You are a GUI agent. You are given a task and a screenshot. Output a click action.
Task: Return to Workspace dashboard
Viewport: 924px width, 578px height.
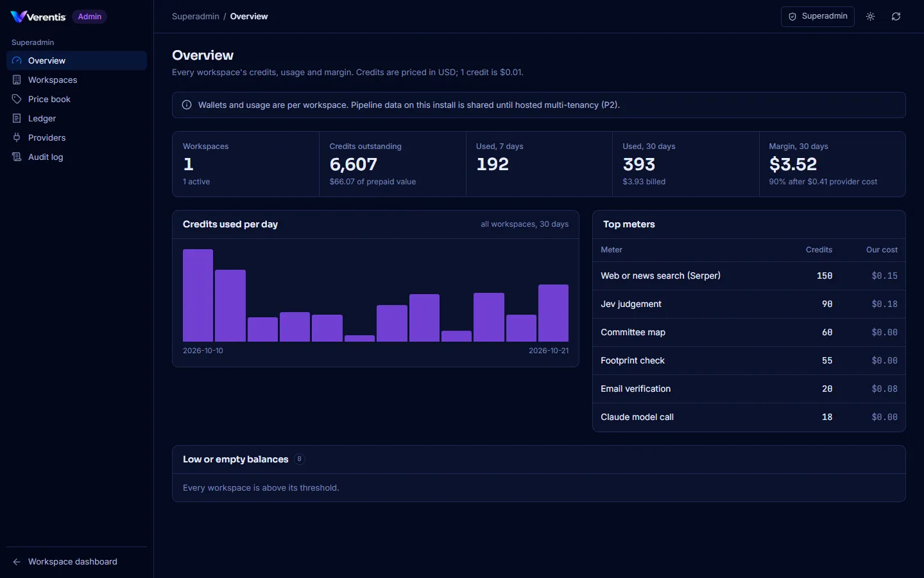point(76,561)
